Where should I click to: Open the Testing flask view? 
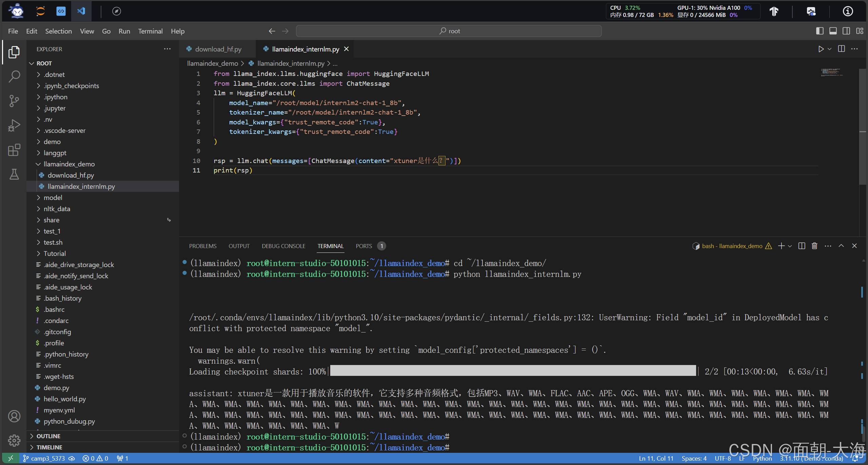[14, 174]
